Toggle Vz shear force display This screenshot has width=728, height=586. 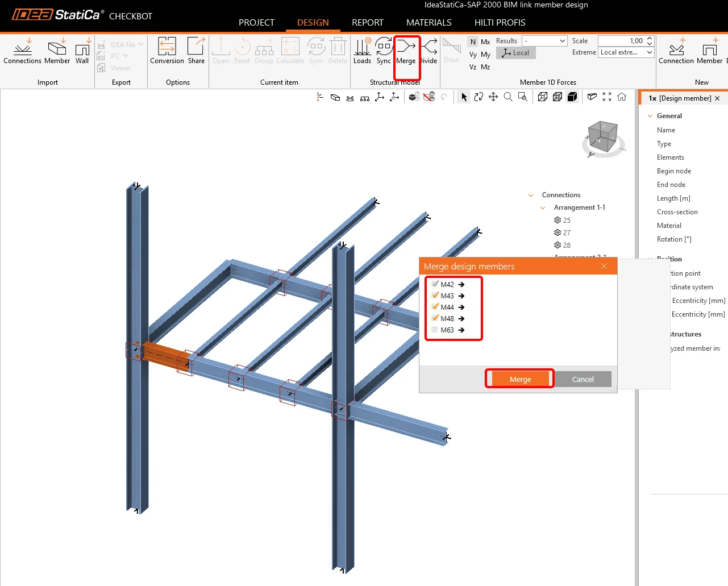(x=473, y=67)
